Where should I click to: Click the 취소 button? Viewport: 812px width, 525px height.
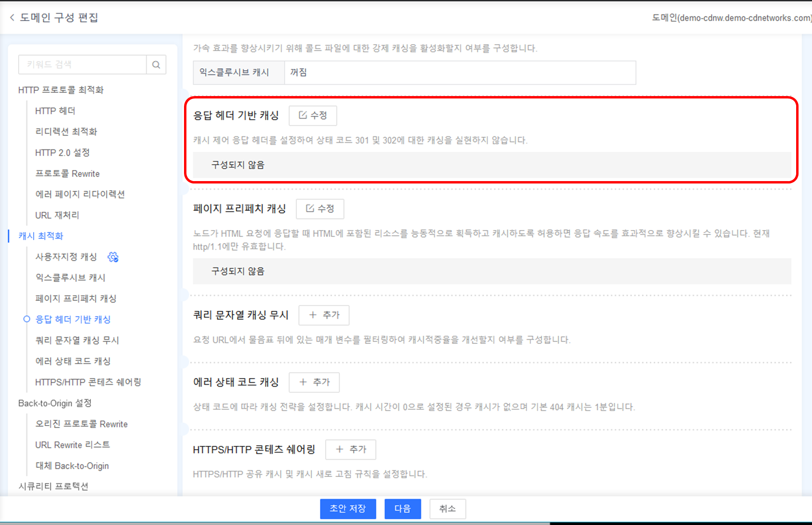point(447,509)
